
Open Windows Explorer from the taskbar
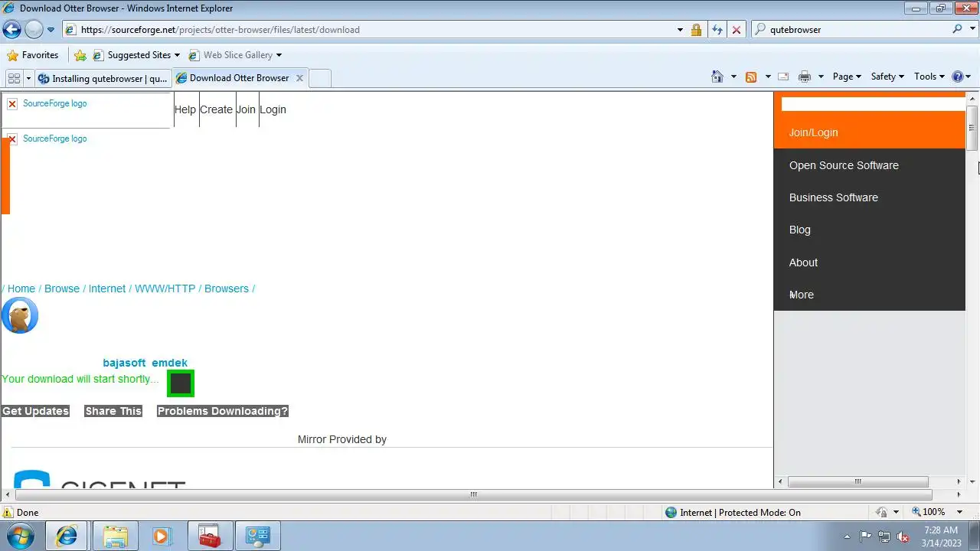tap(116, 536)
